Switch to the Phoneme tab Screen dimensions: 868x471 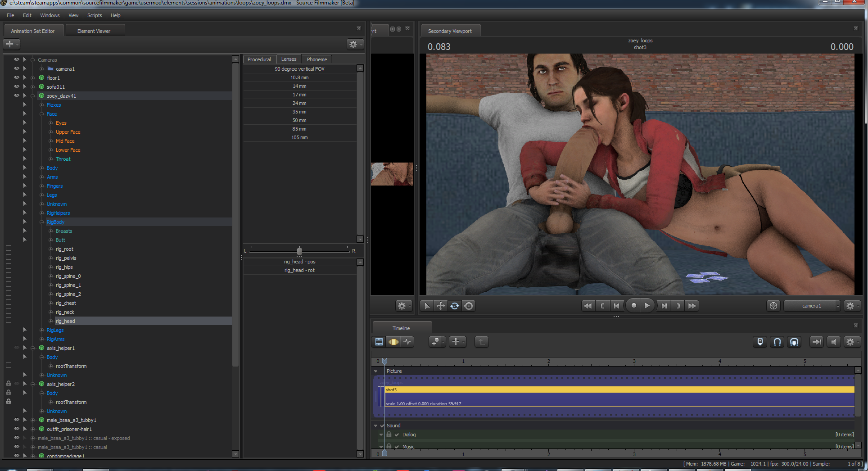pos(317,59)
